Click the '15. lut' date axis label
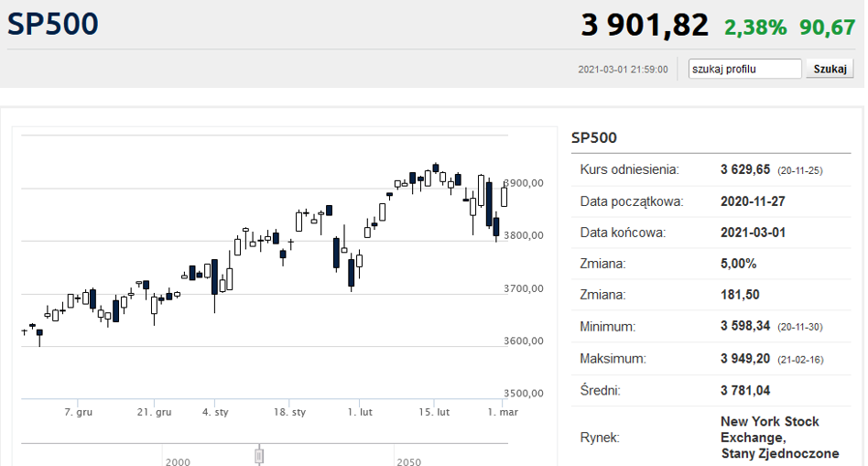This screenshot has height=466, width=868. 434,412
